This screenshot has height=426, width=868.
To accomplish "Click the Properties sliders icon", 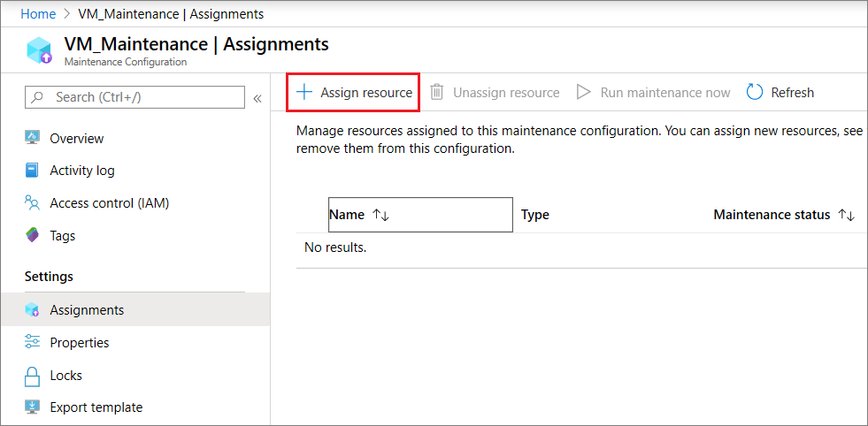I will click(33, 343).
